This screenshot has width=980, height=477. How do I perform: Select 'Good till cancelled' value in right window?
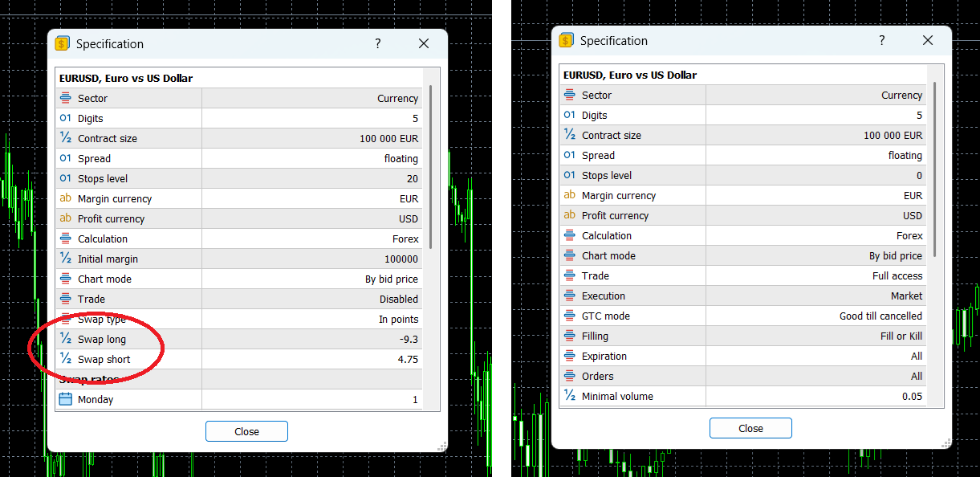[881, 316]
